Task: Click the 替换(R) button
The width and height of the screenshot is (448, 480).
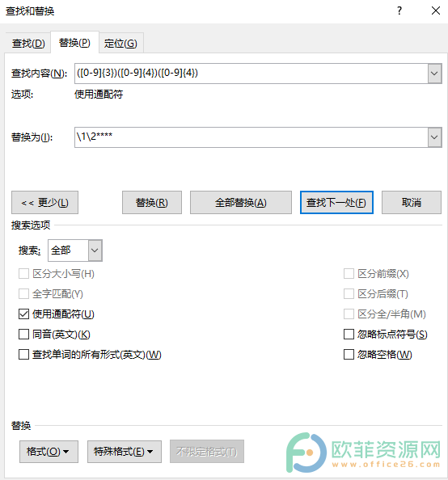Action: (x=152, y=202)
